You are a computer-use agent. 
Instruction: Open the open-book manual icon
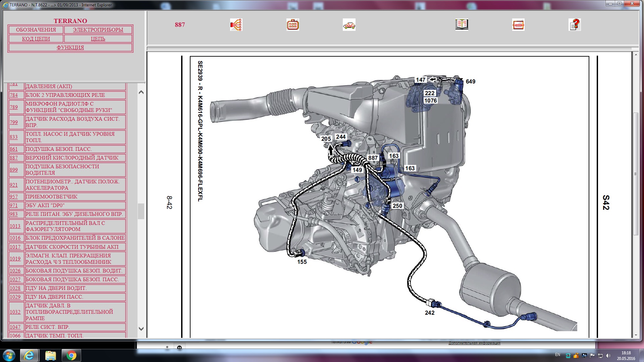[462, 24]
